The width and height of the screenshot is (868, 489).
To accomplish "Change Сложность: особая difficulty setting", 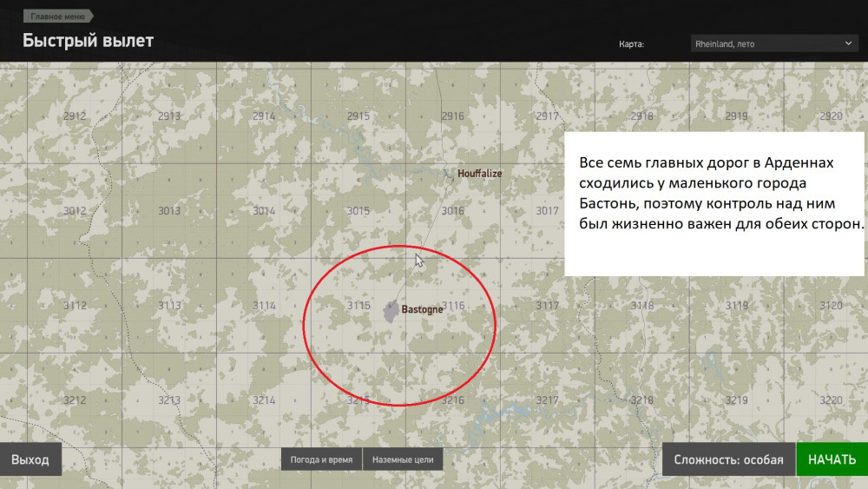I will [x=728, y=459].
